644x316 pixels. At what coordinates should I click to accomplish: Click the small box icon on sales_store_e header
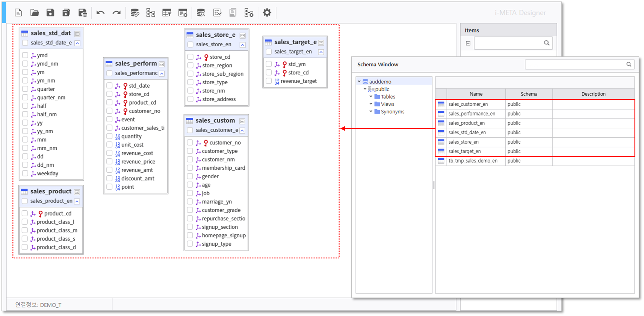(x=243, y=36)
